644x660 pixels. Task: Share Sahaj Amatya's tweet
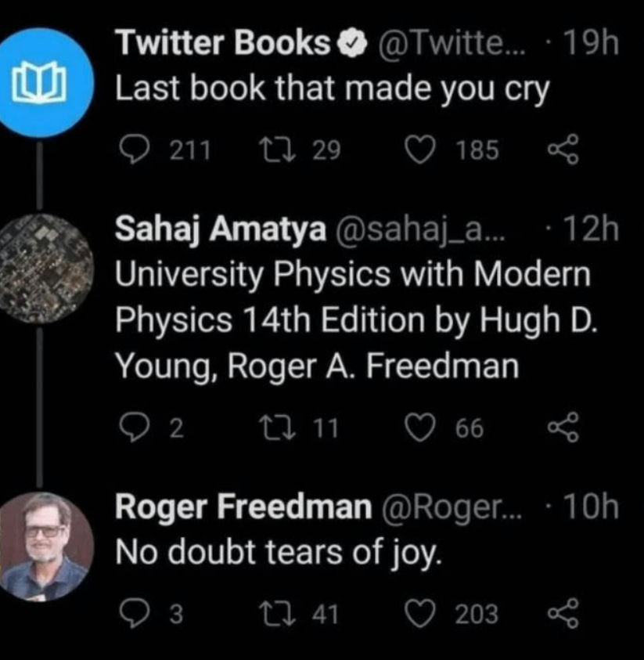tap(563, 427)
